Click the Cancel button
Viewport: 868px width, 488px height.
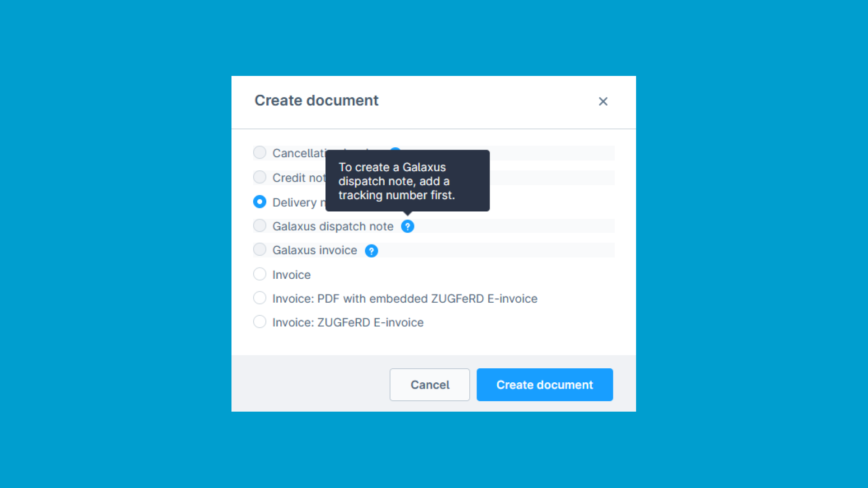[430, 385]
